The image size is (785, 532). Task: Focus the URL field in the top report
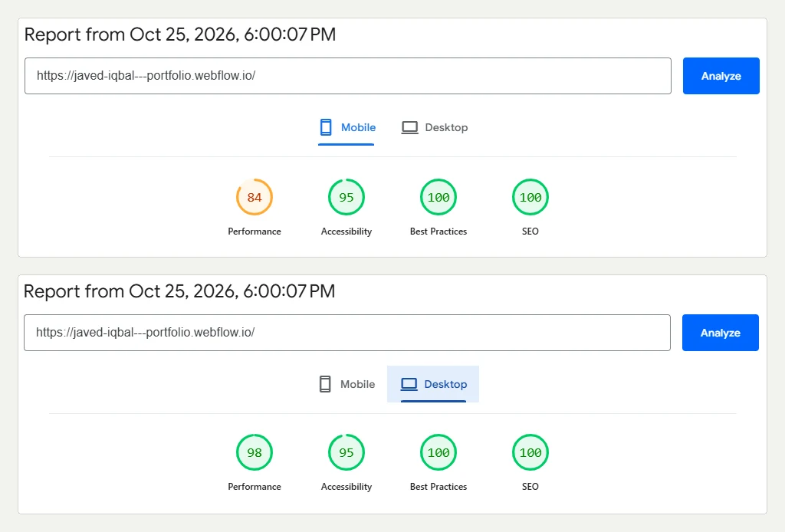(348, 76)
